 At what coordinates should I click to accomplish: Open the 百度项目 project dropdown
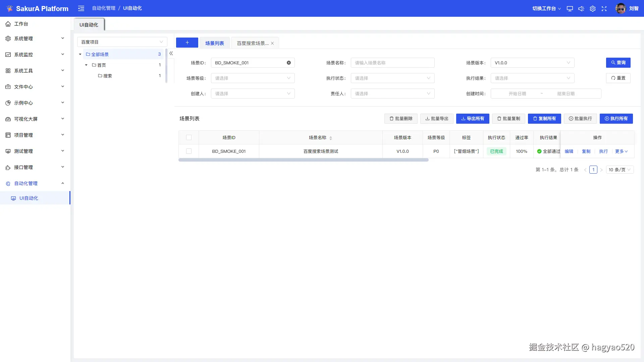(122, 42)
